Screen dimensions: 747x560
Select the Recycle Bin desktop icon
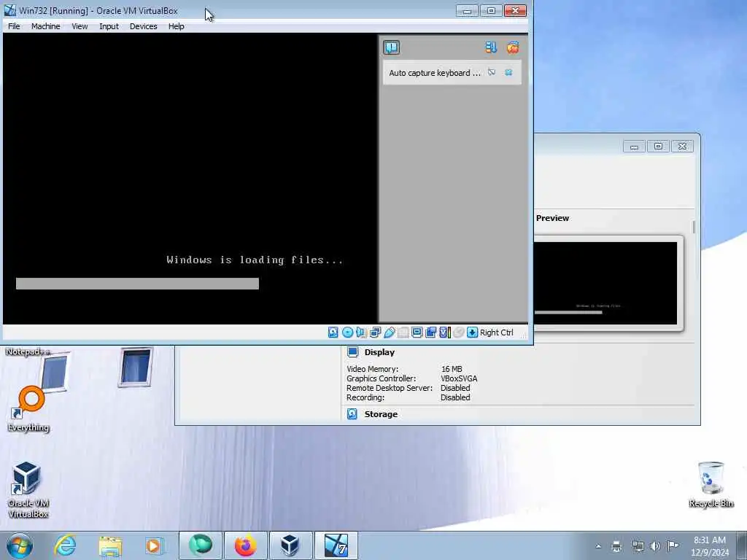(x=711, y=484)
